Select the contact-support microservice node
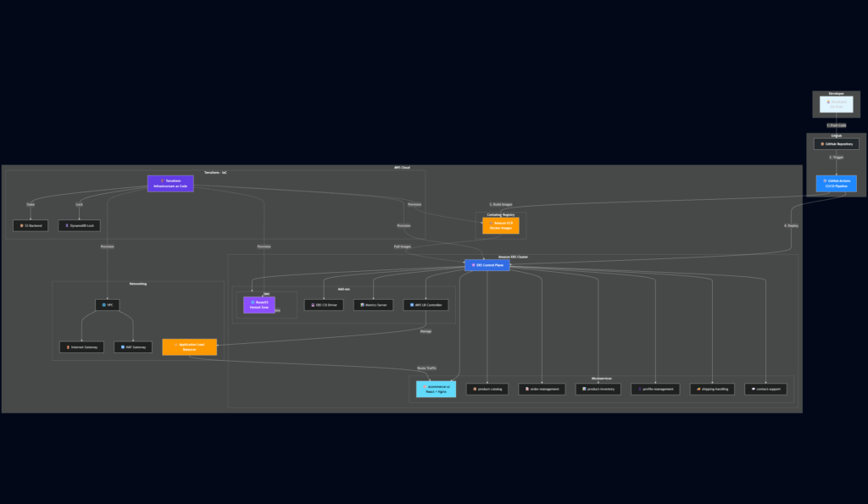 pos(766,389)
